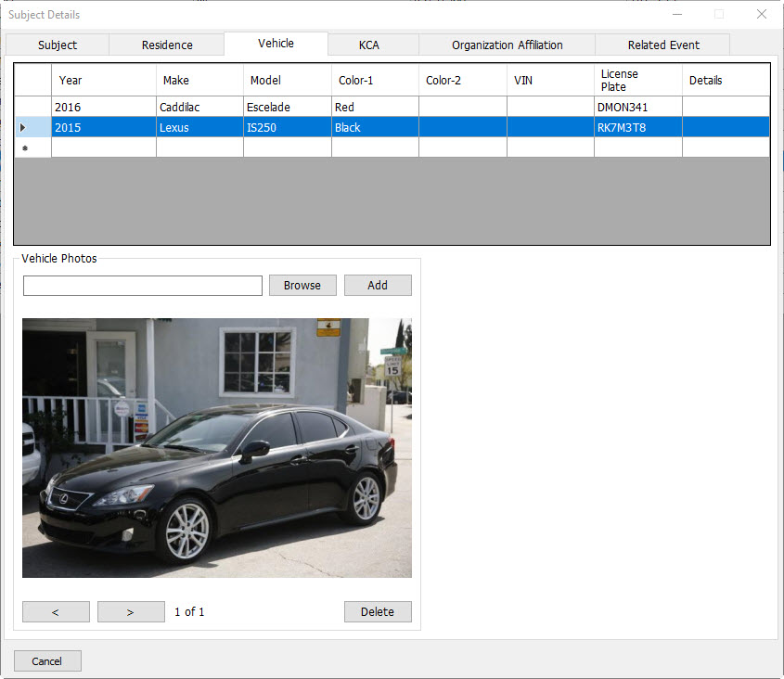Cancel the Subject Details dialog

pyautogui.click(x=47, y=661)
